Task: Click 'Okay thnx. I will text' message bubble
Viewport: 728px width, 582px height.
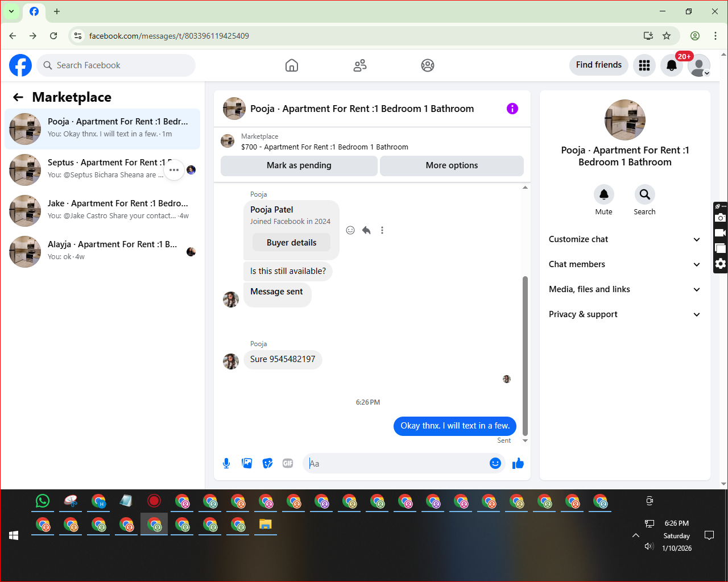Action: coord(455,426)
